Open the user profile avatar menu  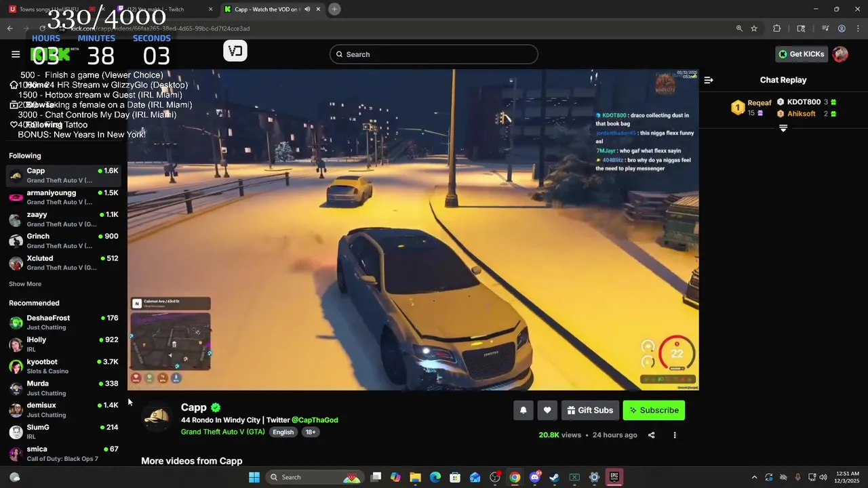pyautogui.click(x=840, y=54)
